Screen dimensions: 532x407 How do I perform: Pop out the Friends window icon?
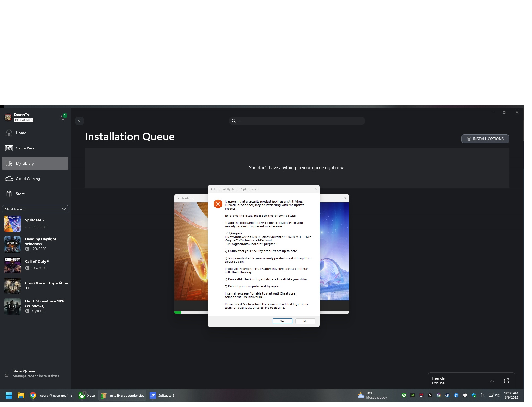tap(507, 381)
